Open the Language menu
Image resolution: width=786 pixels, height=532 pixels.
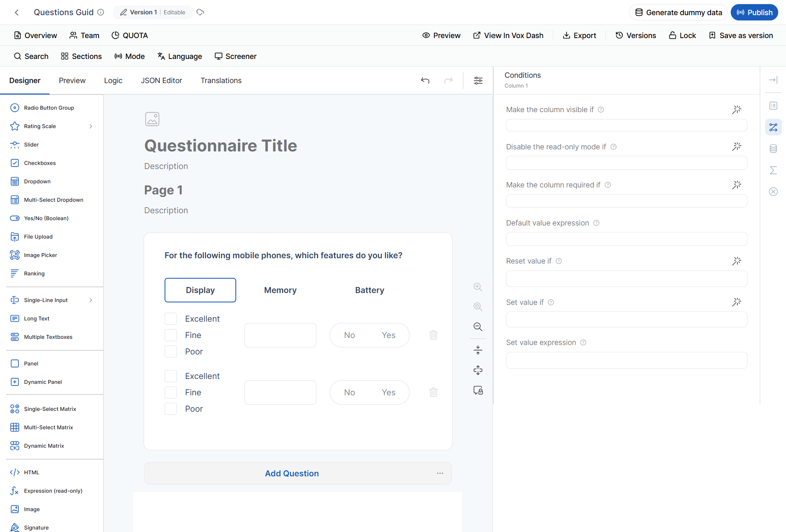point(180,56)
